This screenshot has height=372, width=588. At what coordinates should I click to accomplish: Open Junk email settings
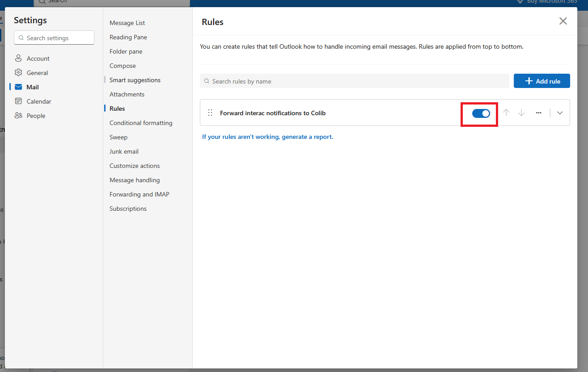124,151
